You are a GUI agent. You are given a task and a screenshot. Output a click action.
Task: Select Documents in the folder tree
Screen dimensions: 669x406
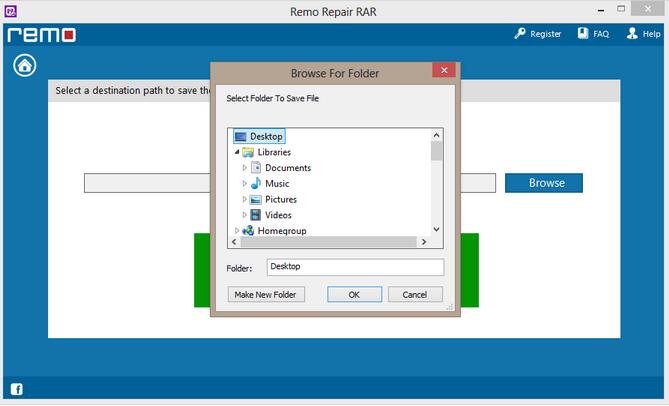tap(288, 168)
